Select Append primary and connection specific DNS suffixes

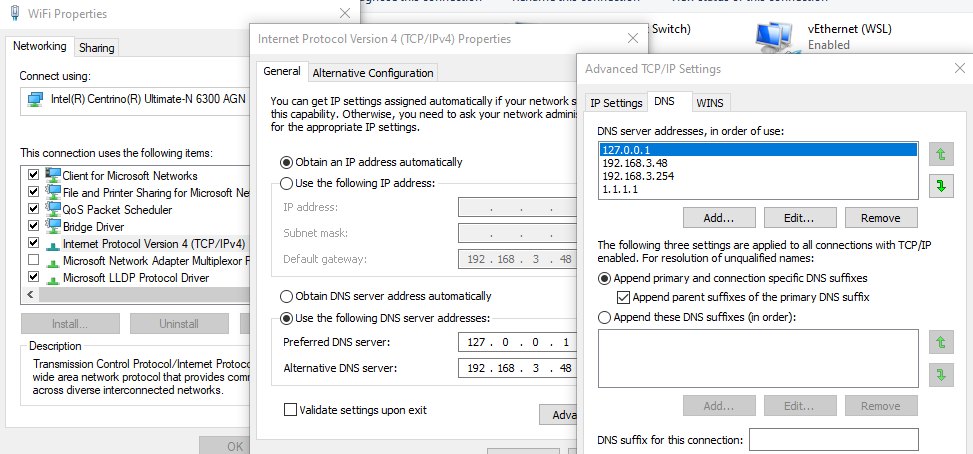pos(604,278)
